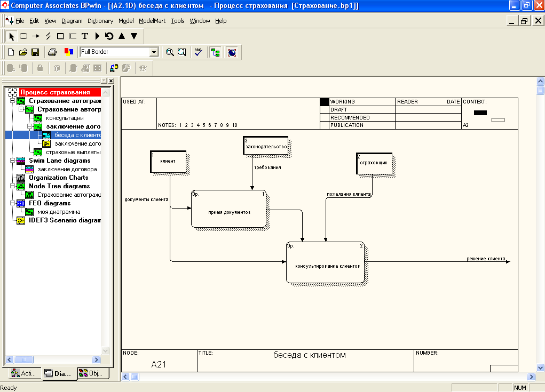Close the Model Explorer panel

point(111,81)
